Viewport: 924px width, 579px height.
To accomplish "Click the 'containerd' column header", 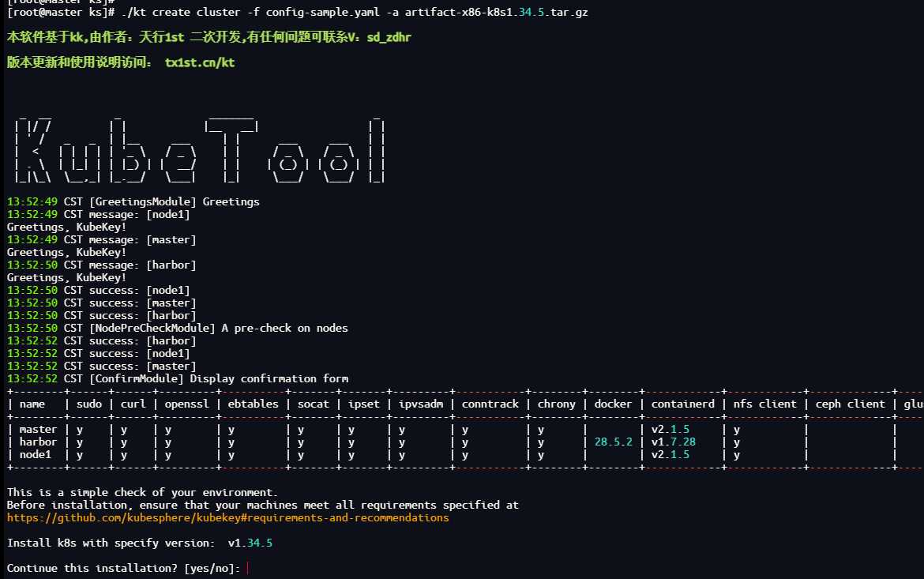I will [x=683, y=404].
